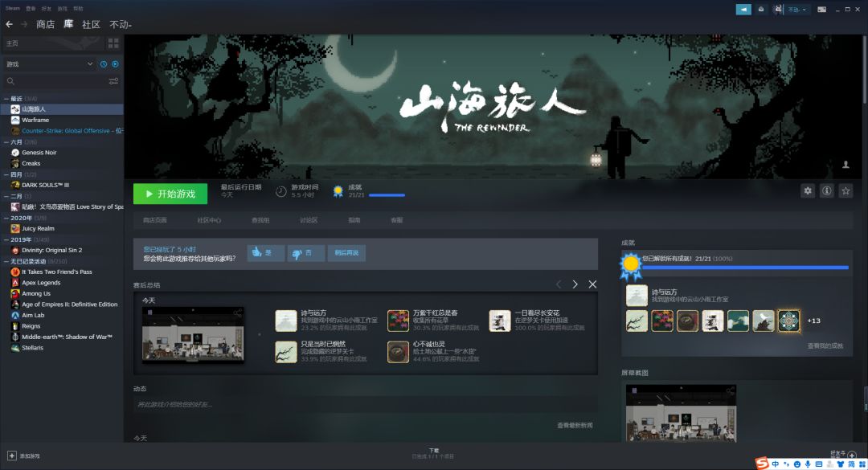
Task: Switch to Big Picture mode icon
Action: [821, 10]
